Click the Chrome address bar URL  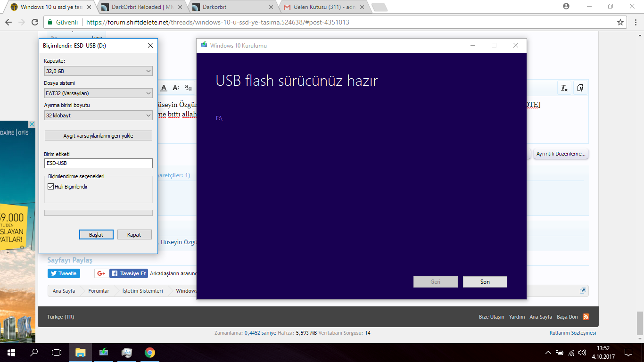pyautogui.click(x=217, y=22)
